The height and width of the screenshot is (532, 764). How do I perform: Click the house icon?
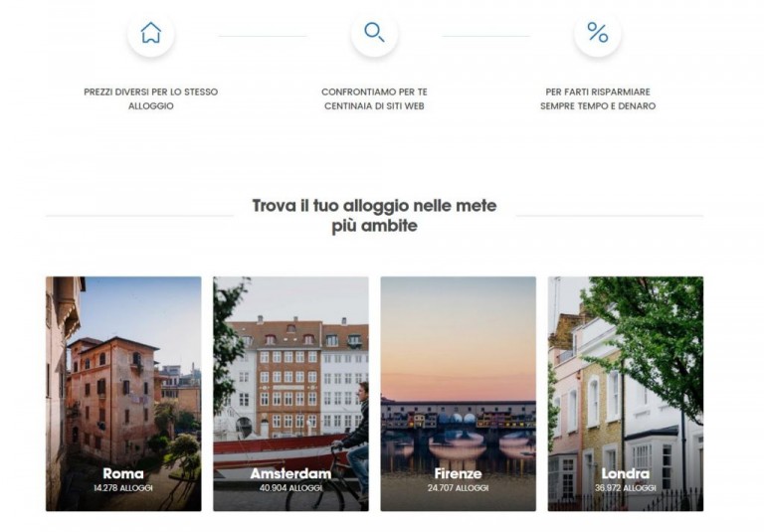click(151, 33)
